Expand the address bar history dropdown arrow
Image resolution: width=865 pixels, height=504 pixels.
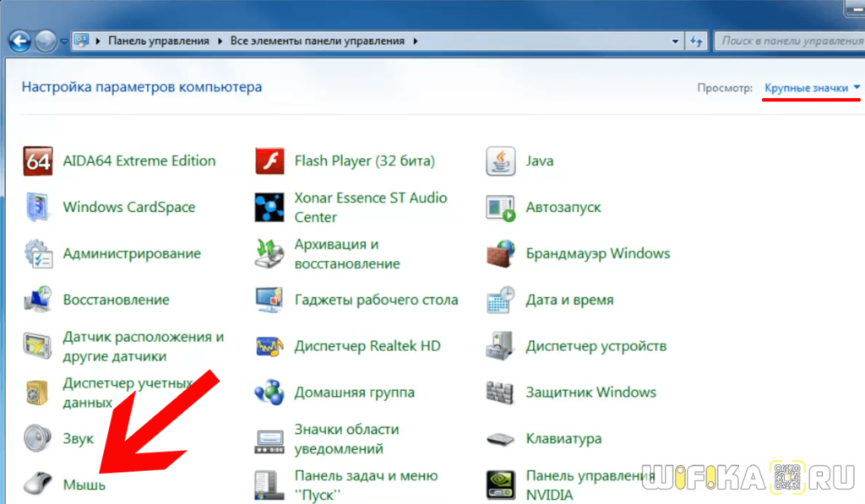tap(675, 41)
